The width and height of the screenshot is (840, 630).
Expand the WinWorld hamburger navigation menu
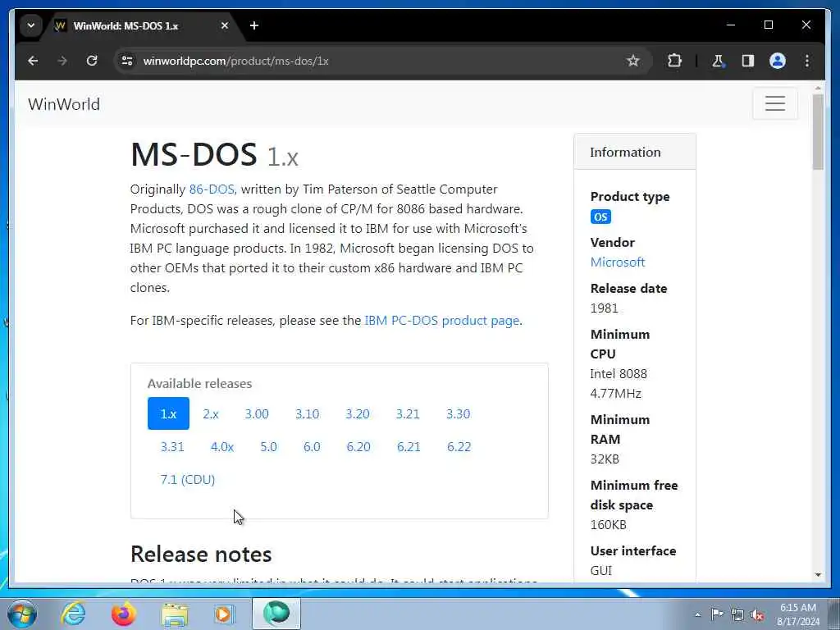[x=774, y=103]
